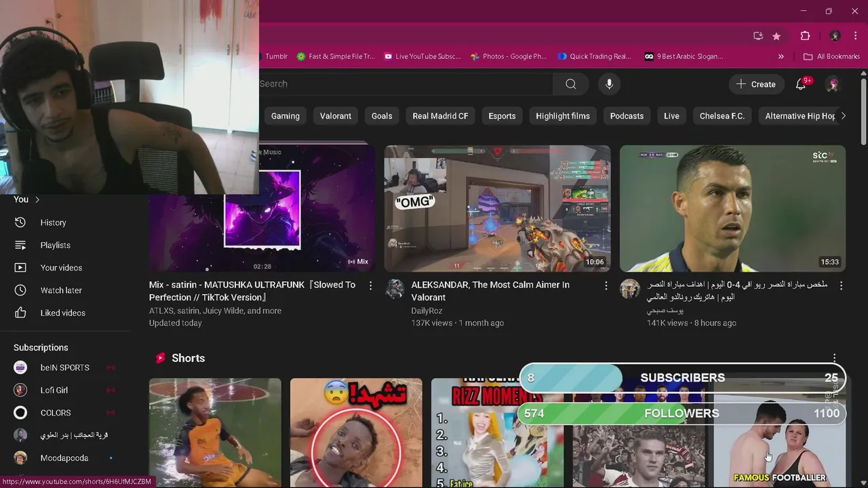Select the Live filter chip
Image resolution: width=868 pixels, height=488 pixels.
point(671,116)
